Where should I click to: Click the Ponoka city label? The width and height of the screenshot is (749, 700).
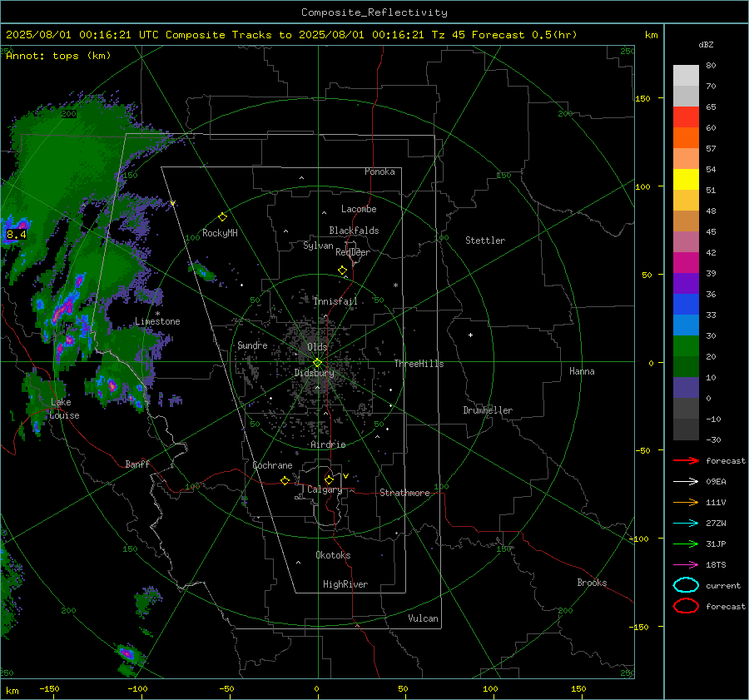pos(379,172)
